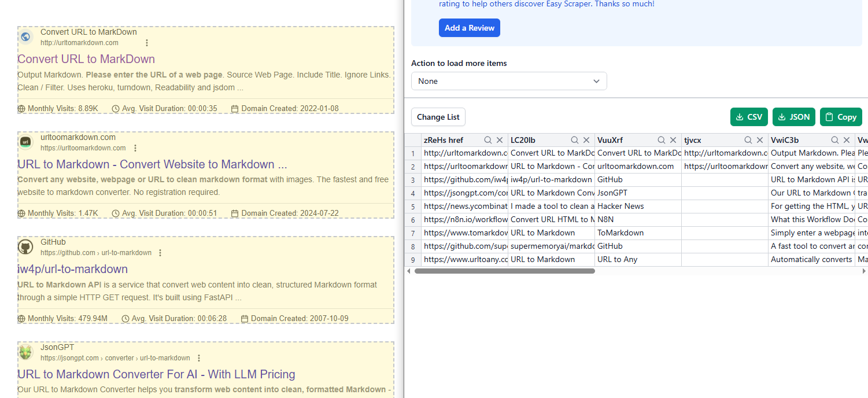868x398 pixels.
Task: Remove the LC20lb column
Action: pos(586,140)
